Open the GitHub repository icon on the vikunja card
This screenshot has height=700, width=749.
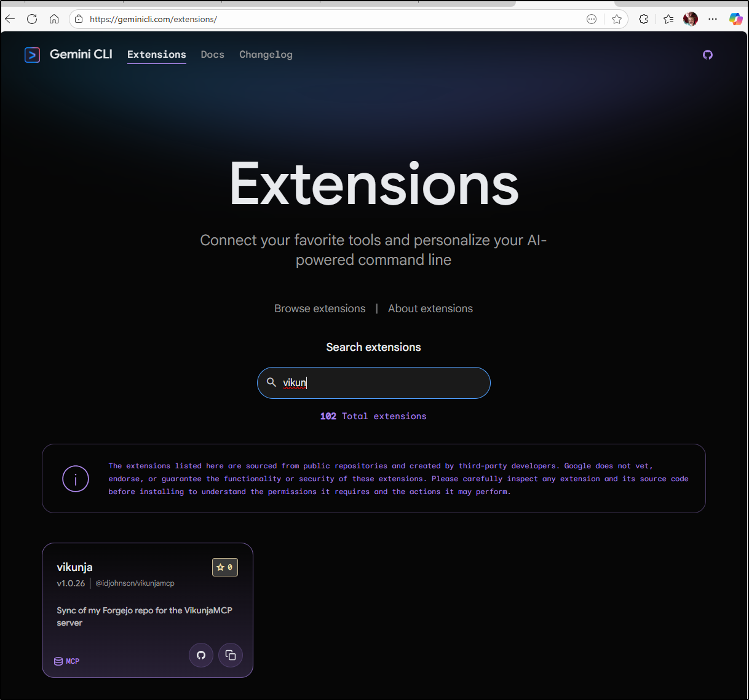click(201, 655)
